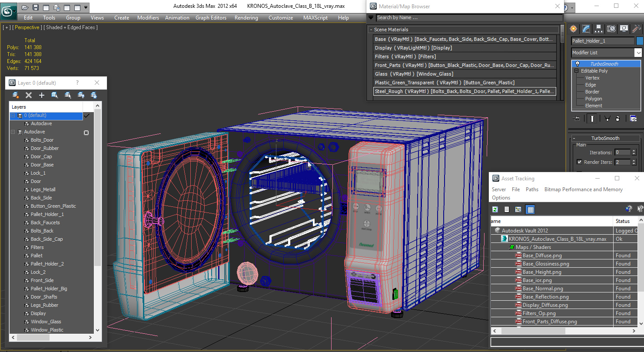Open the Modifiers menu
The width and height of the screenshot is (644, 352).
[148, 18]
